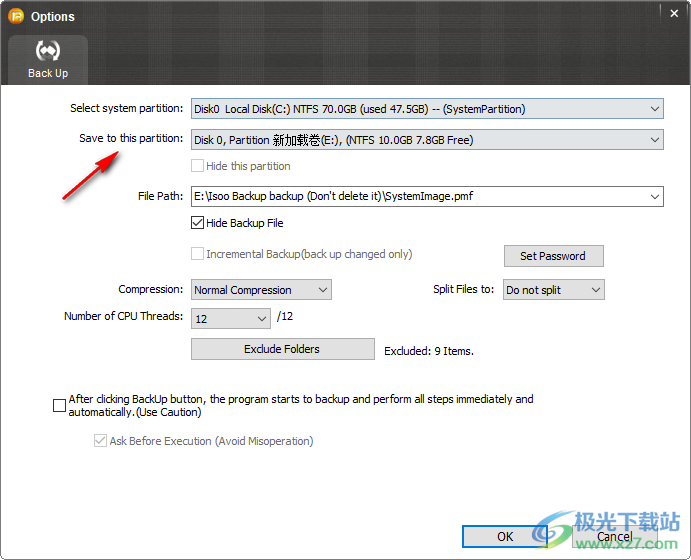Viewport: 691px width, 560px height.
Task: Open the File Path dropdown arrow
Action: point(654,197)
